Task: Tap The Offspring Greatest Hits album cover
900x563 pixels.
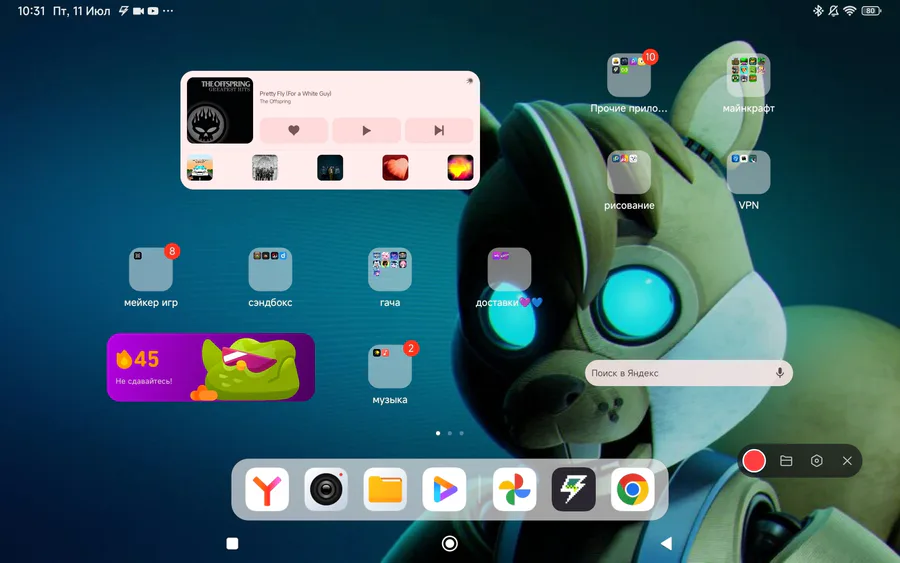Action: tap(220, 110)
